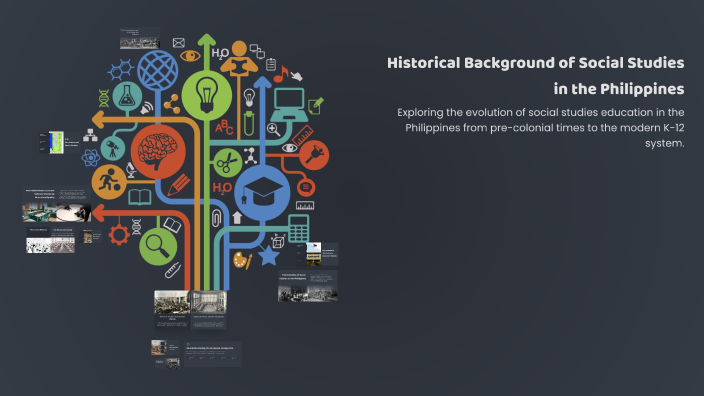The height and width of the screenshot is (396, 704).
Task: Click the orange left-pointing arrow head
Action: pyautogui.click(x=99, y=119)
